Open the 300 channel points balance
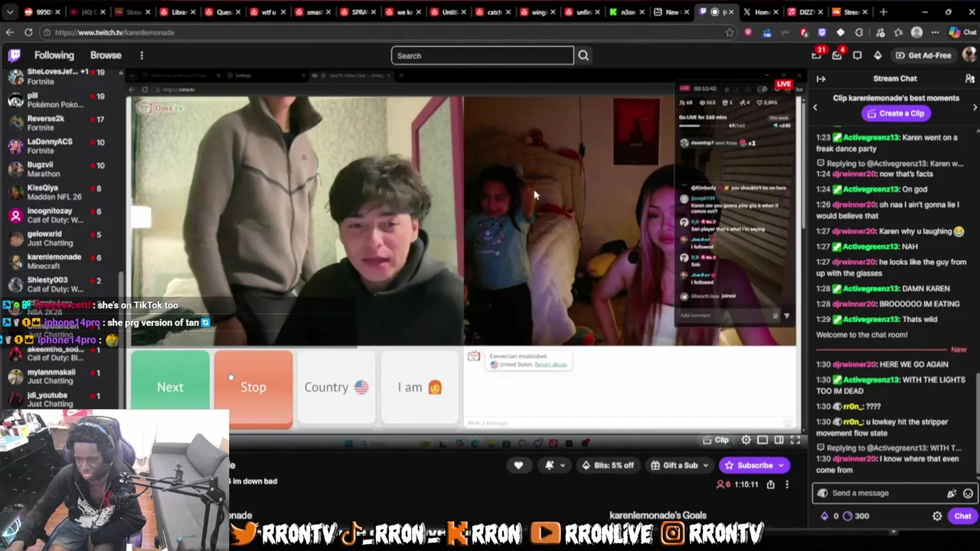The height and width of the screenshot is (551, 980). coord(855,516)
